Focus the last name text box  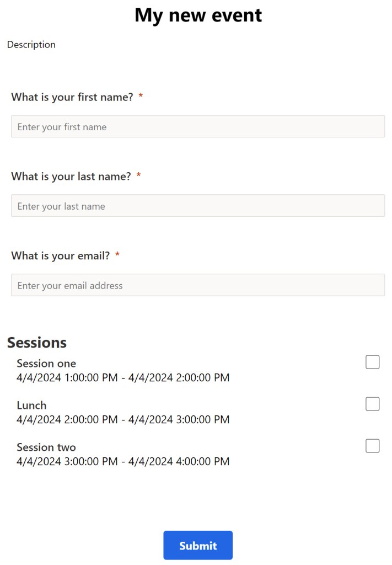(x=198, y=206)
